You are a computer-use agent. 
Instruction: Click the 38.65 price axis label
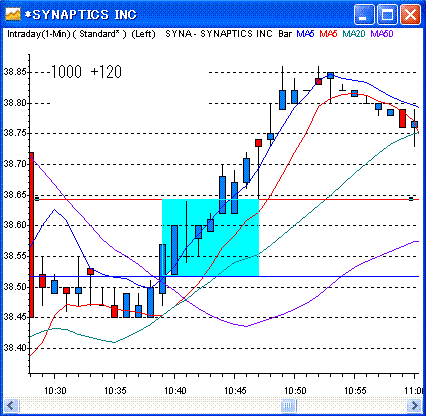click(x=15, y=195)
